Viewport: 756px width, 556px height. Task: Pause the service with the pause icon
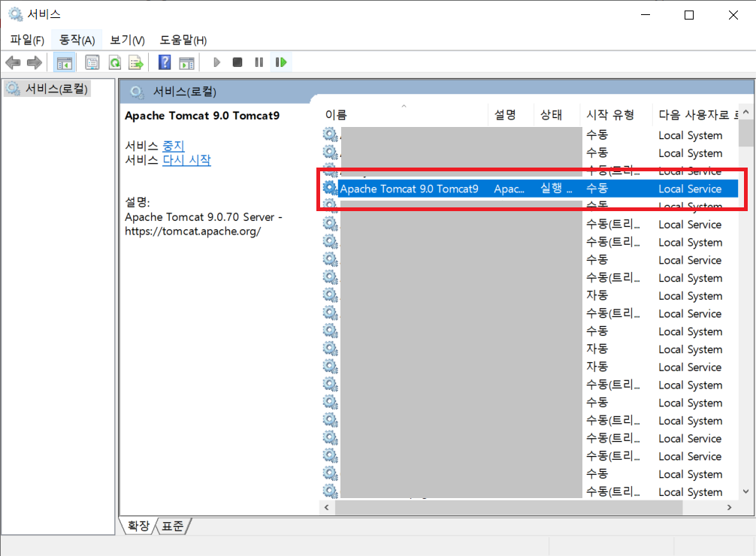(259, 62)
